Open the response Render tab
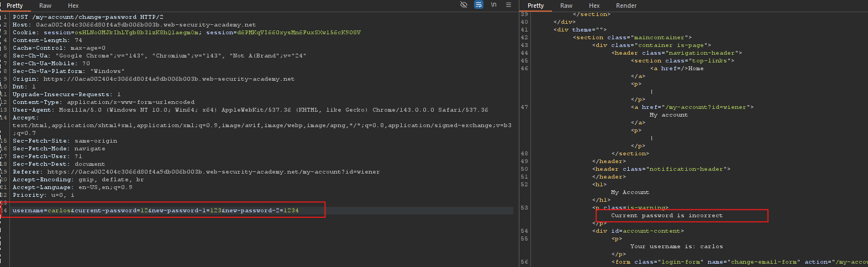 click(x=627, y=6)
